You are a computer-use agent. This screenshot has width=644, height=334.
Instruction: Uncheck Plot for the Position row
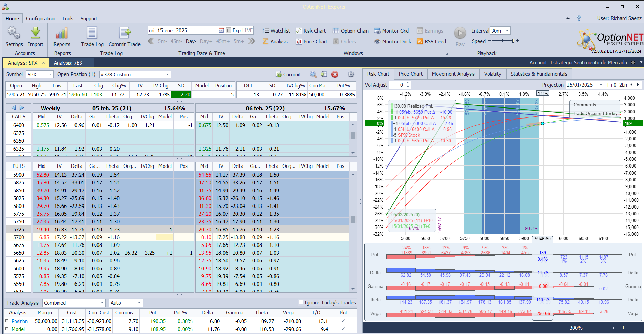pyautogui.click(x=343, y=321)
